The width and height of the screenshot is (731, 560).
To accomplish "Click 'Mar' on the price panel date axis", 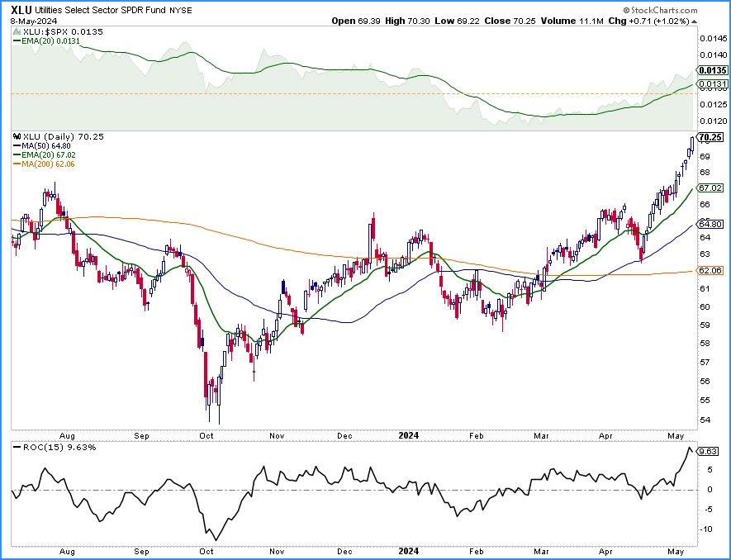I will 542,436.
